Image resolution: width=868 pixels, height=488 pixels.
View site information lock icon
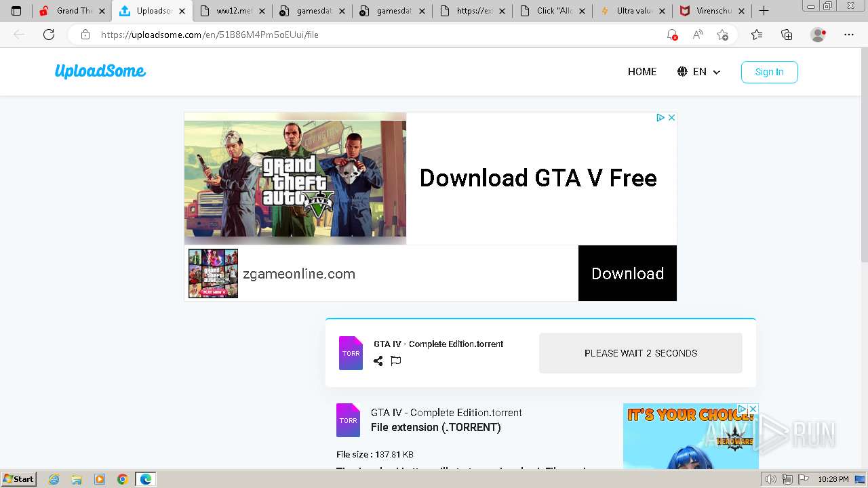85,35
